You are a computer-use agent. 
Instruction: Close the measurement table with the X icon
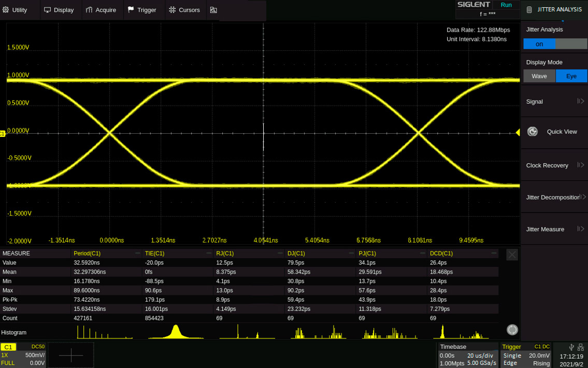click(x=512, y=254)
